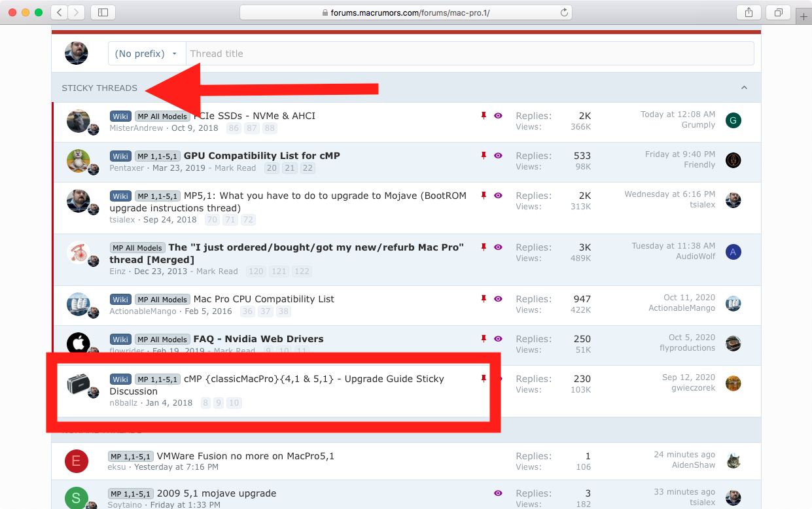
Task: Open flowrider's Apple logo avatar
Action: (x=78, y=344)
